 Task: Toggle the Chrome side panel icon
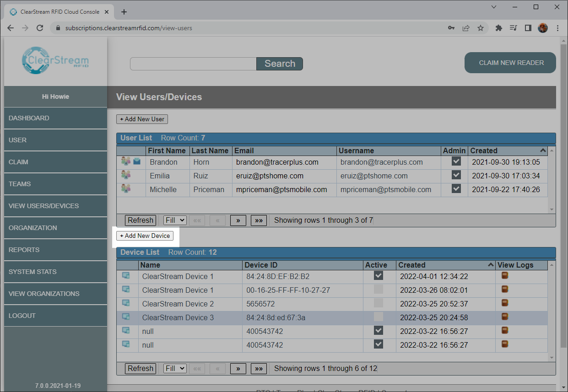tap(528, 28)
